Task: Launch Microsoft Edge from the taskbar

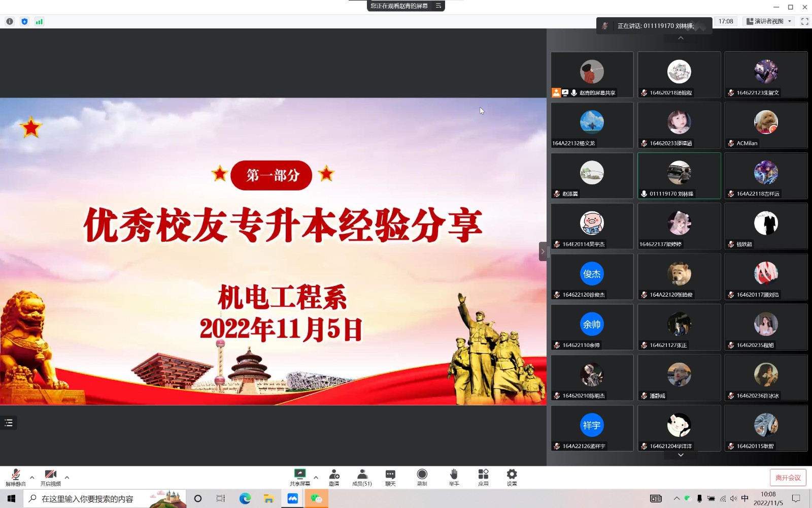Action: coord(245,499)
